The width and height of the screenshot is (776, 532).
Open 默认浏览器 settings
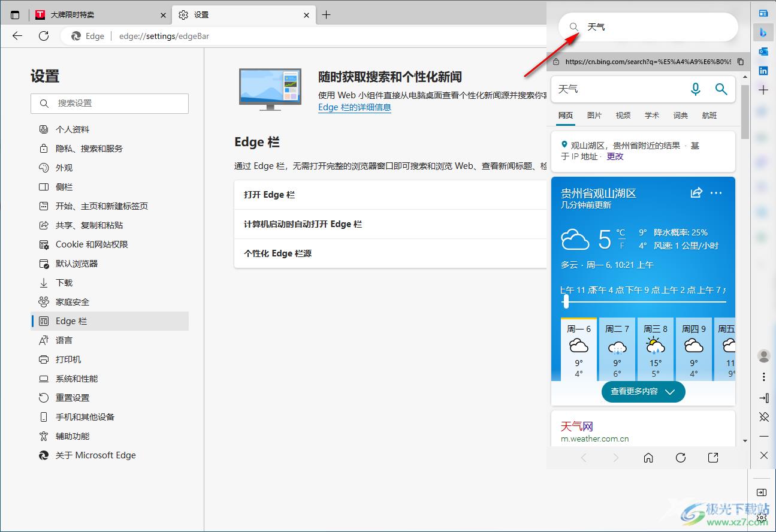(110, 264)
